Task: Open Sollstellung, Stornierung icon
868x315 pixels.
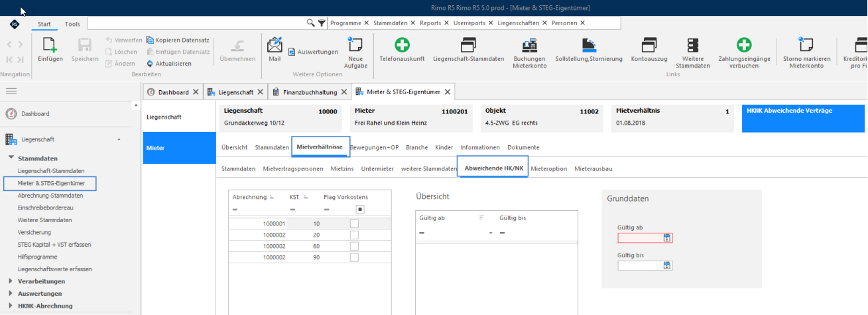Action: [x=589, y=45]
